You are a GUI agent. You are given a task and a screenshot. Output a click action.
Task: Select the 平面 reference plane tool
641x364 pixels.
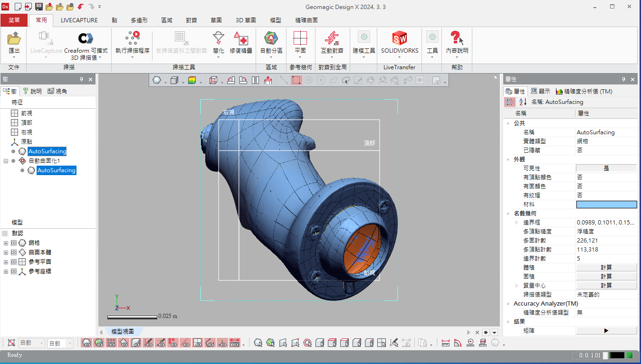click(300, 43)
